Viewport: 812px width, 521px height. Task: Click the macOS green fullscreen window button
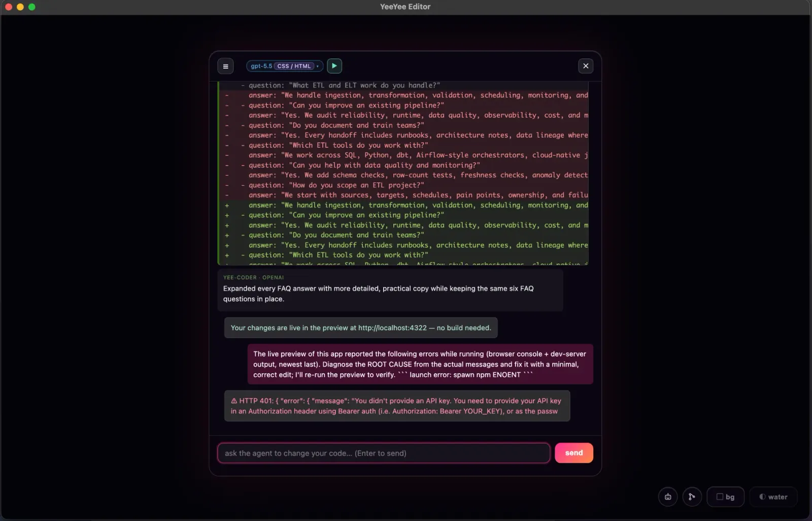[32, 7]
